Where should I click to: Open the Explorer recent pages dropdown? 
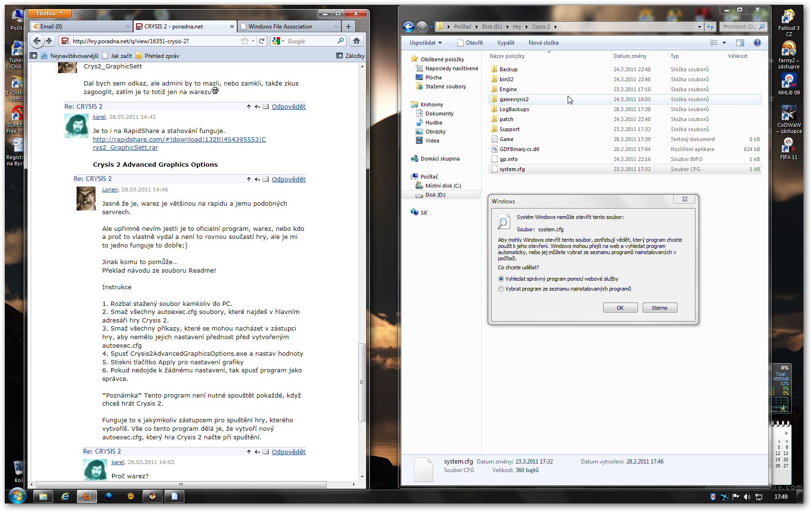coord(431,27)
